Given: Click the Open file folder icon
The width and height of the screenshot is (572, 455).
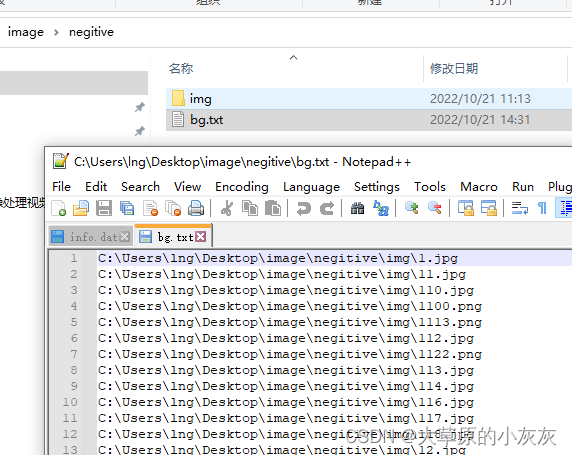Looking at the screenshot, I should [81, 208].
